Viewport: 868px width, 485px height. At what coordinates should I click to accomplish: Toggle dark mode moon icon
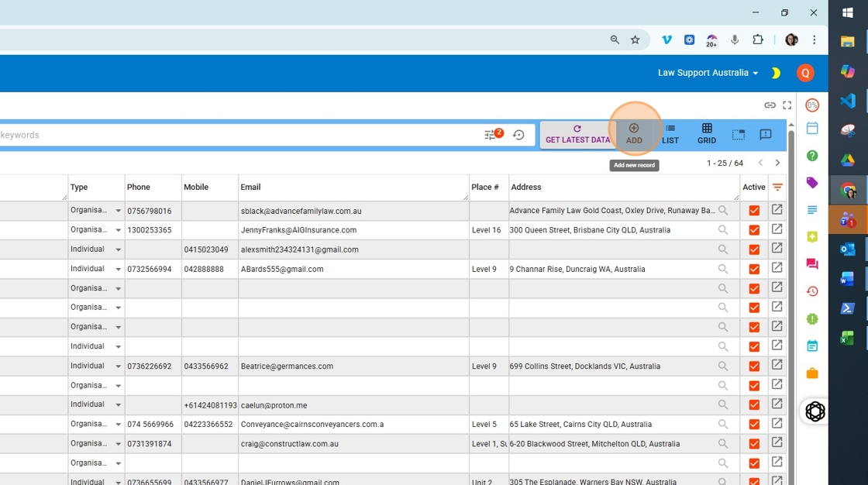coord(775,73)
